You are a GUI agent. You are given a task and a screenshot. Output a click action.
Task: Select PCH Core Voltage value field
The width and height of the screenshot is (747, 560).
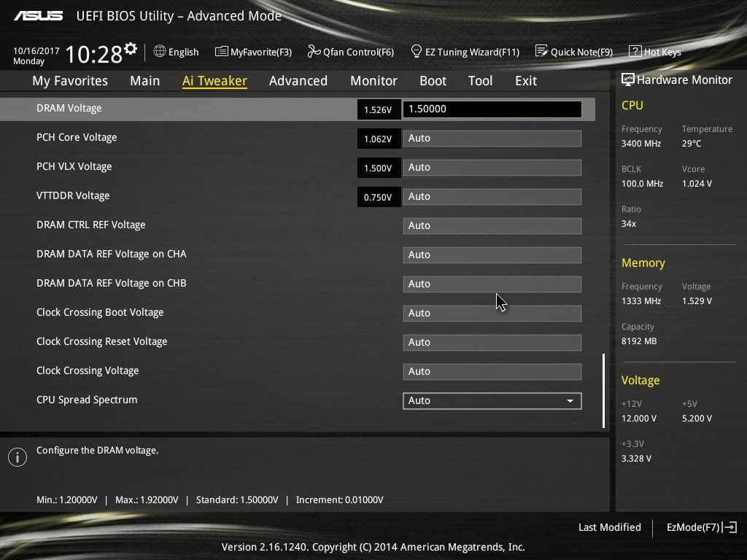click(492, 138)
